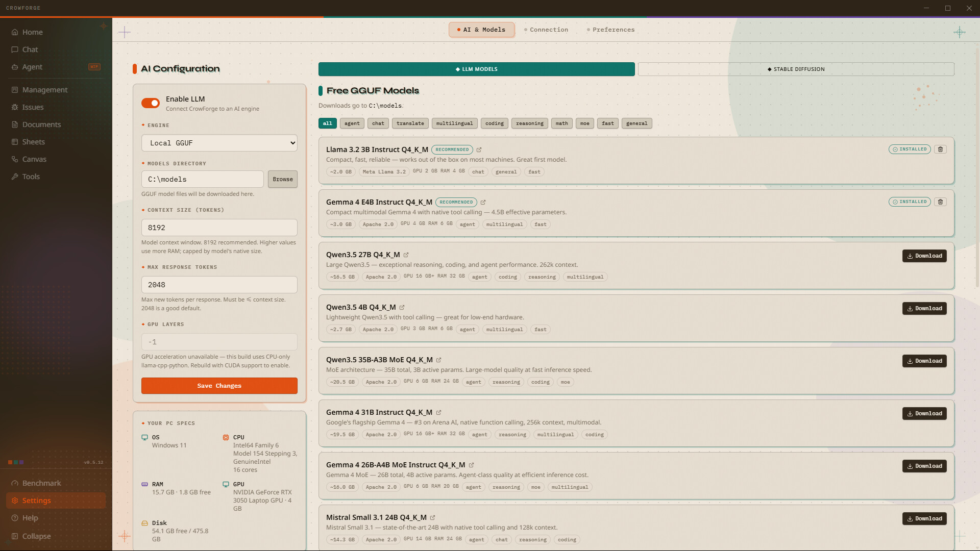
Task: Filter models by the fast tag
Action: [x=608, y=123]
